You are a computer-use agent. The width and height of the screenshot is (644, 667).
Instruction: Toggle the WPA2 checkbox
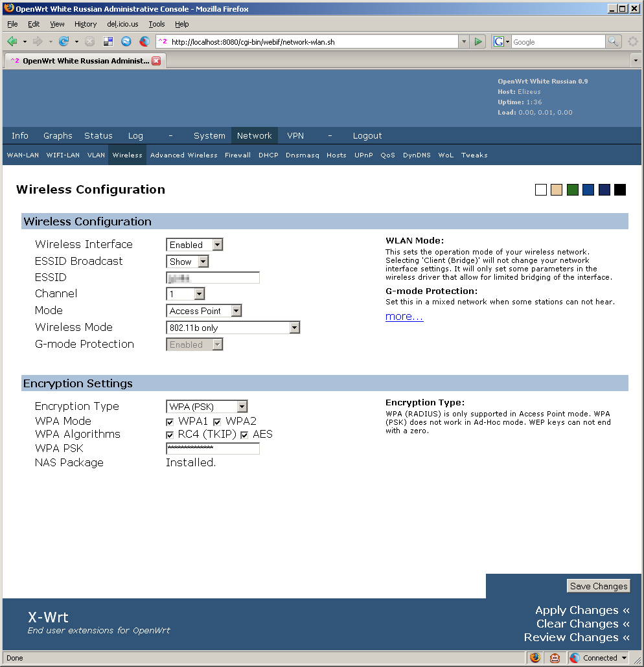click(x=217, y=422)
